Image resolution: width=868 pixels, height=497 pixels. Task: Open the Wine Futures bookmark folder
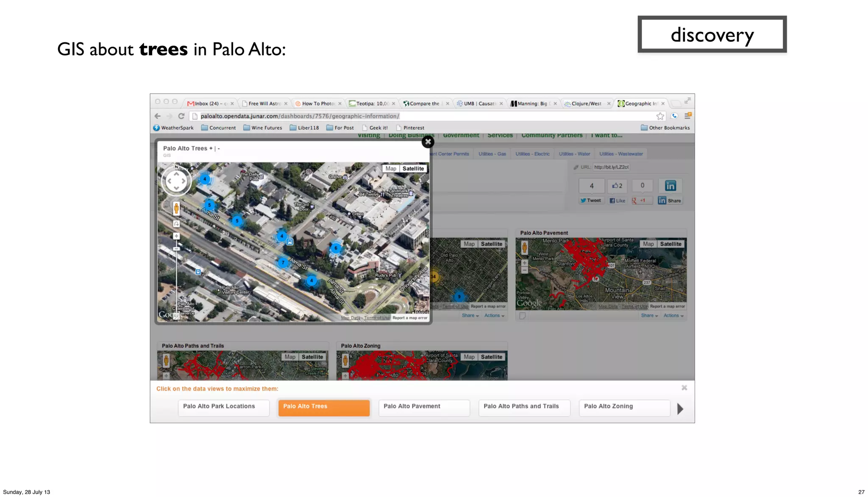click(x=263, y=128)
